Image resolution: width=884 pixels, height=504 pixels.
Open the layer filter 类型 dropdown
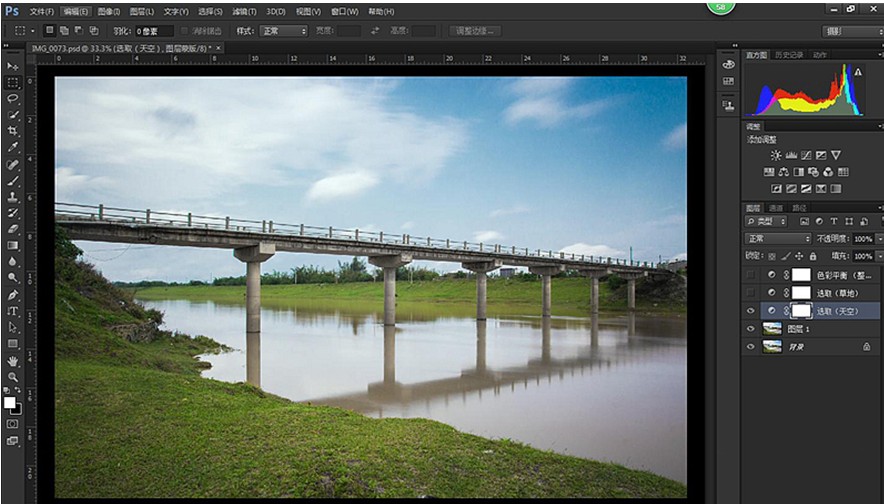(x=766, y=222)
